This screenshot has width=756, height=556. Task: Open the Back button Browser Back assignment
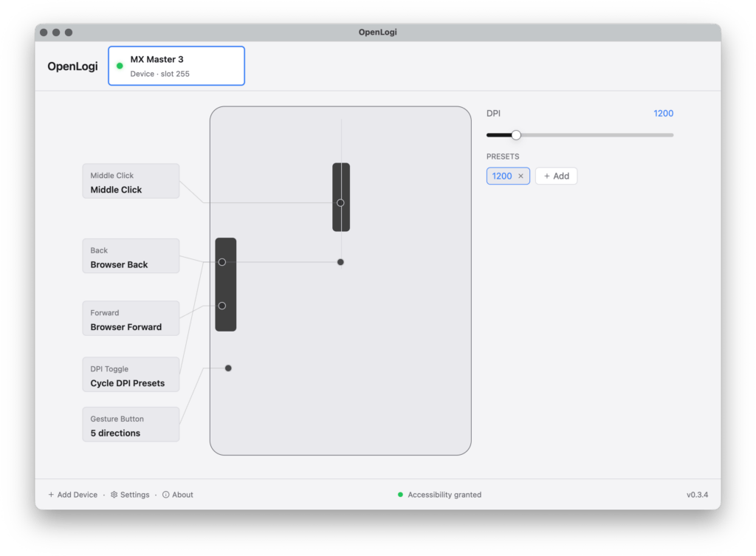click(x=131, y=256)
